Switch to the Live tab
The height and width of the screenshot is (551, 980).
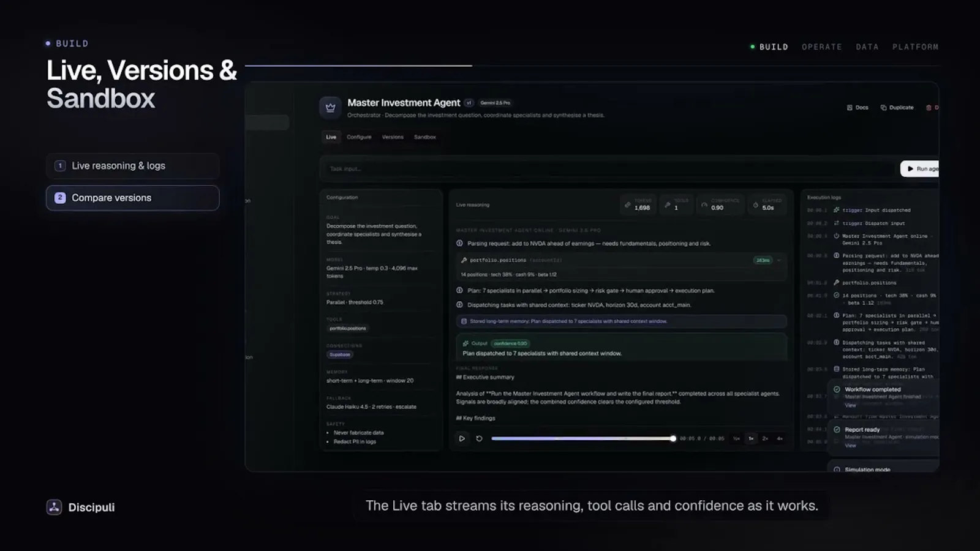(x=331, y=137)
